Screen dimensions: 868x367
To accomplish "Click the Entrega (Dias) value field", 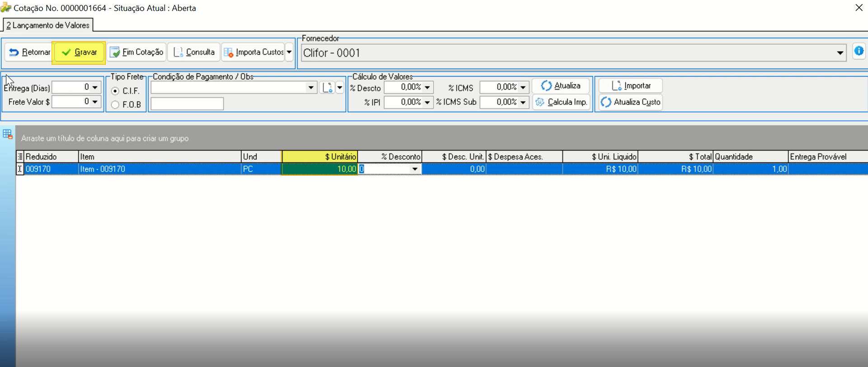I will (71, 87).
